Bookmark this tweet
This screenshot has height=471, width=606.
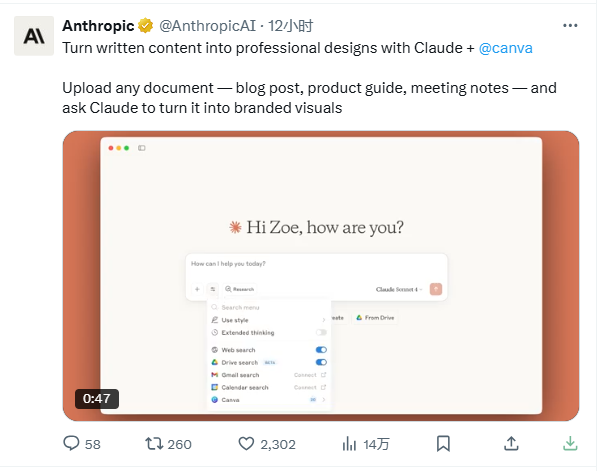click(443, 443)
